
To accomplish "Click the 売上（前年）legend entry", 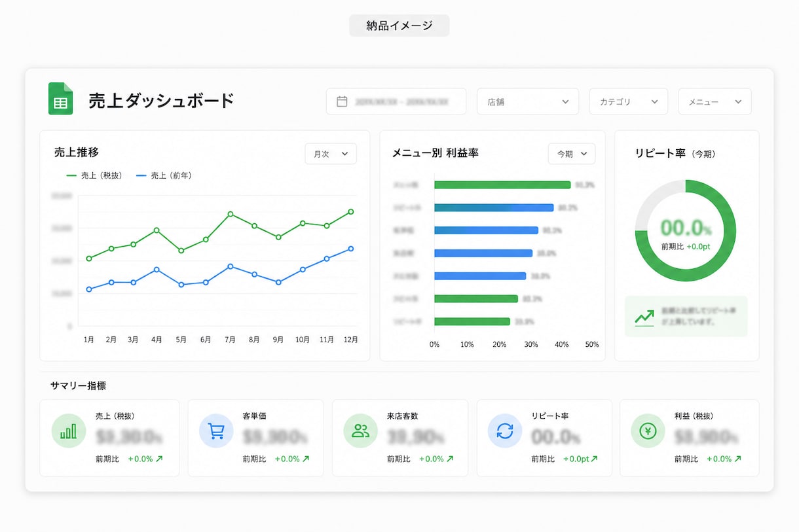I will click(x=164, y=175).
